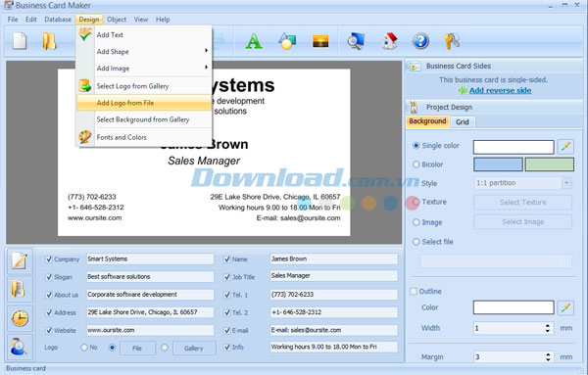Select the Bicolor radio button

click(x=416, y=164)
